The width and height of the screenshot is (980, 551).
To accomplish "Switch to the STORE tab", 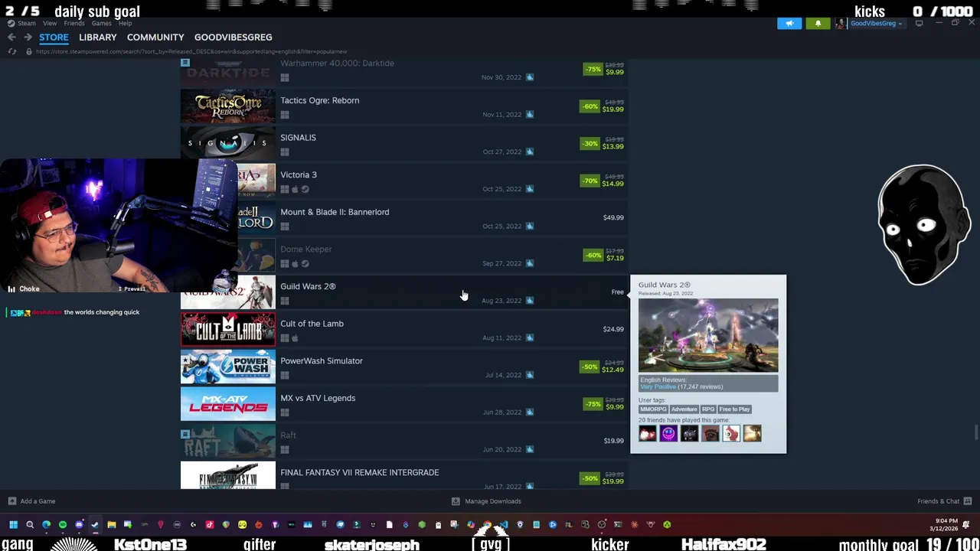I will pos(54,37).
